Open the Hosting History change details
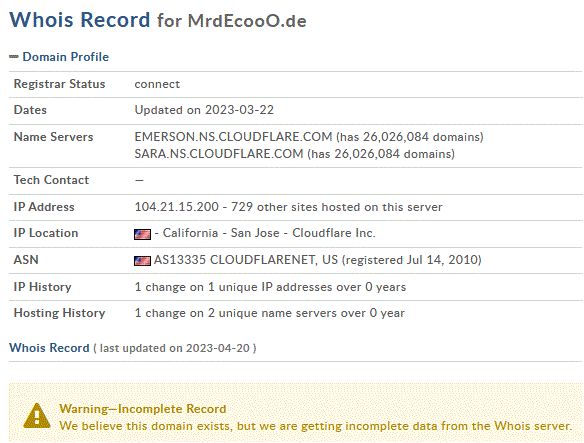Image resolution: width=584 pixels, height=443 pixels. click(x=269, y=313)
